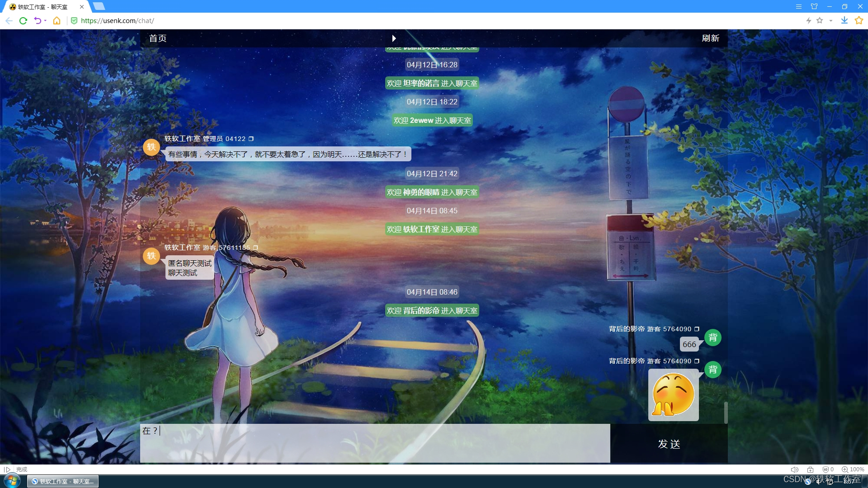
Task: Toggle bookmark star in address bar
Action: coord(820,21)
